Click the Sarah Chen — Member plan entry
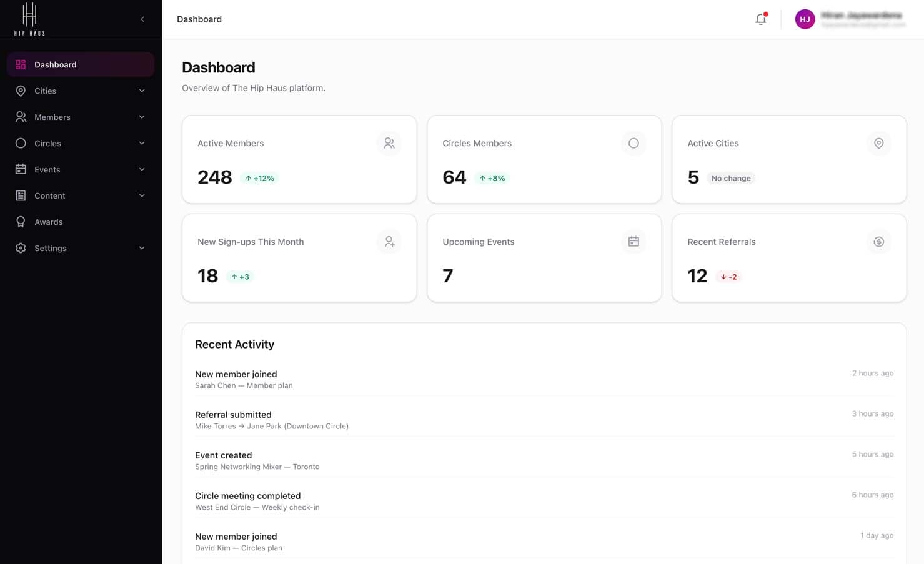This screenshot has width=924, height=564. 244,385
